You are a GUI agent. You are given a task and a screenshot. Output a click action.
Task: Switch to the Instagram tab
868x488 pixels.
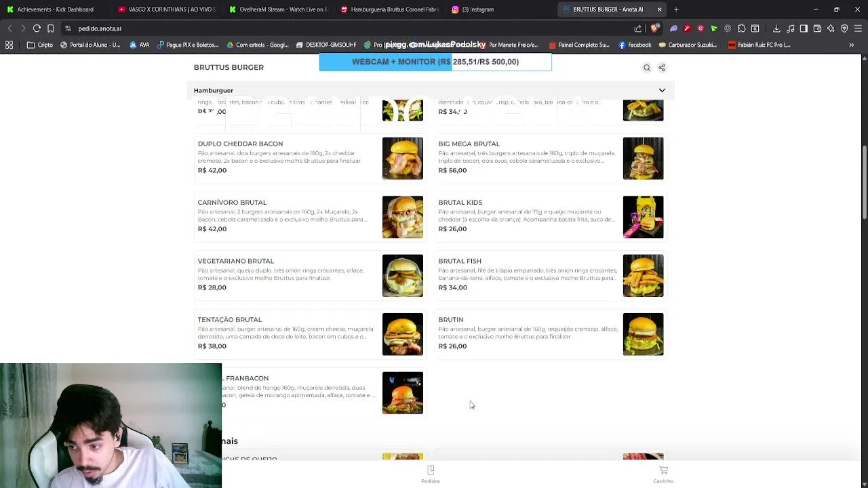[500, 9]
